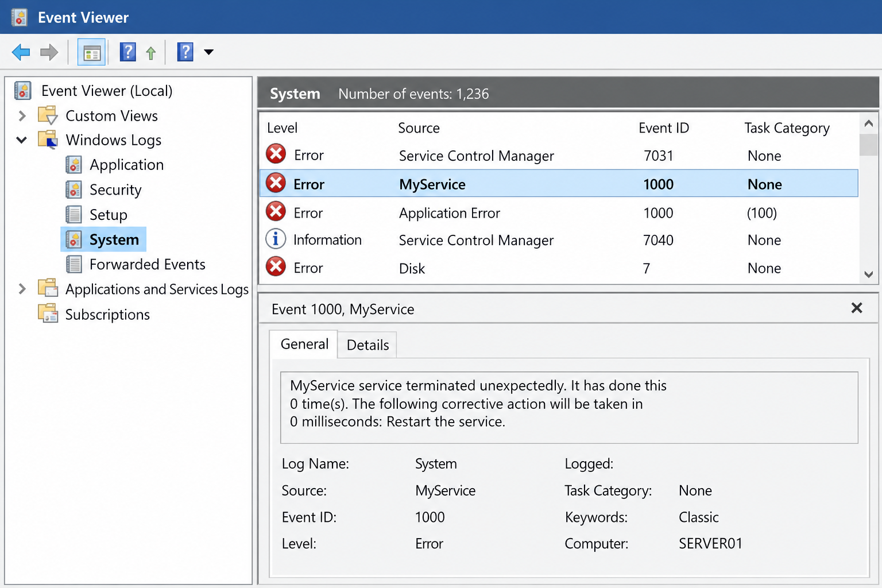Click the Custom Views folder icon
882x588 pixels.
(48, 115)
